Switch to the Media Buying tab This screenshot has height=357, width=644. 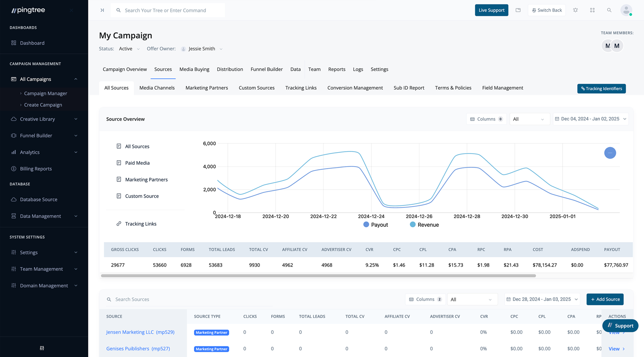pos(194,69)
